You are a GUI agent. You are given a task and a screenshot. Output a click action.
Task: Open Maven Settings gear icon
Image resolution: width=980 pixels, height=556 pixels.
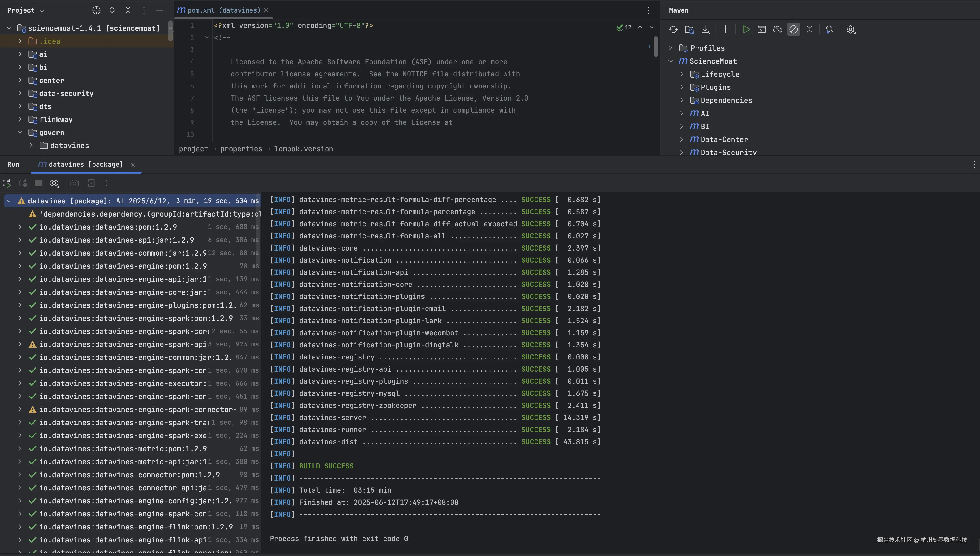tap(850, 29)
